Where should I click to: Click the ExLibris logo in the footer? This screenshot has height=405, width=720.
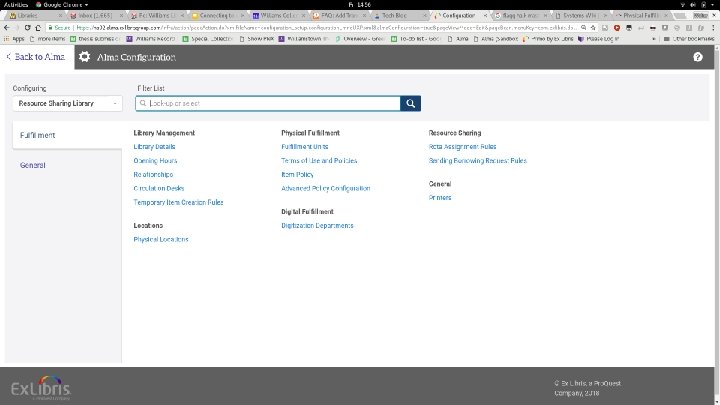tap(41, 388)
